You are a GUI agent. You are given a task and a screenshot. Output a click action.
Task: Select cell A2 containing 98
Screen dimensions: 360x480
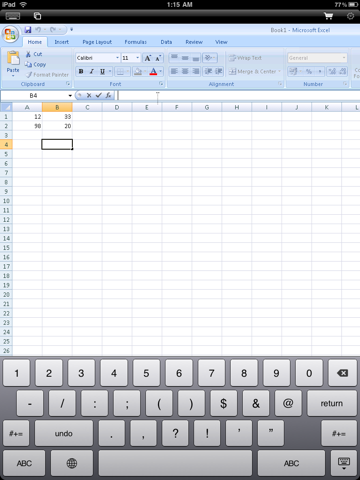(x=27, y=126)
